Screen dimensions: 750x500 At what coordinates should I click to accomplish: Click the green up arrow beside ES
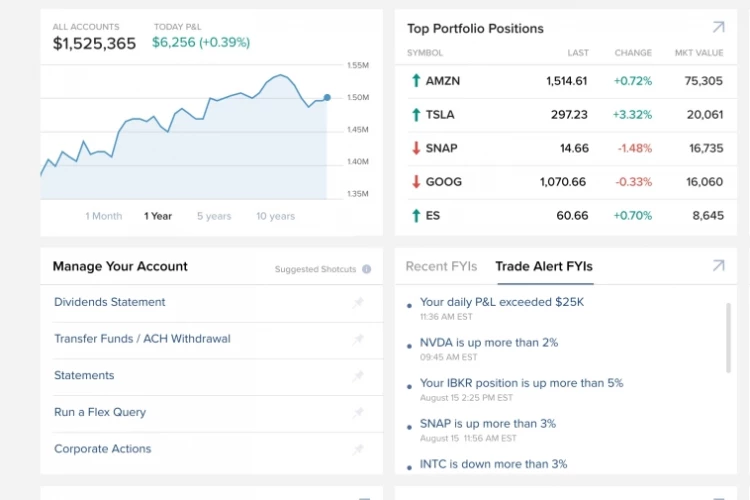(x=416, y=216)
